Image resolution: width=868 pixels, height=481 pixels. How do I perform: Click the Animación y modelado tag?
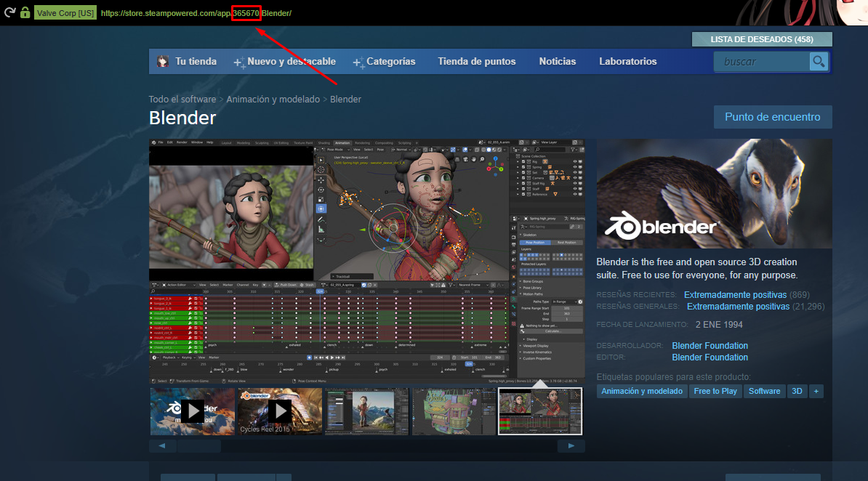(x=642, y=392)
